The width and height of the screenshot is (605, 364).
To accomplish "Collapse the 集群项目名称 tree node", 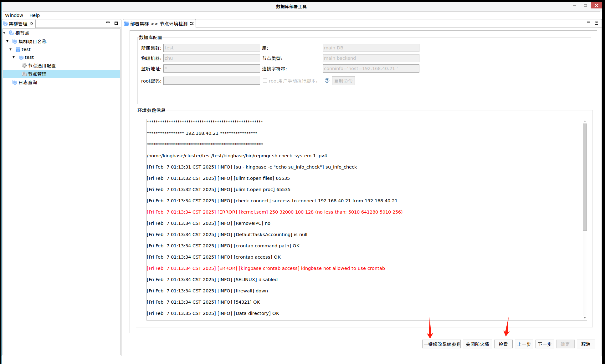I will point(8,41).
